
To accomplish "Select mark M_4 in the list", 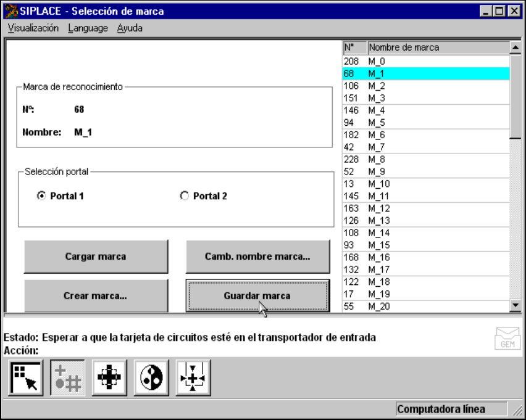I will 426,110.
